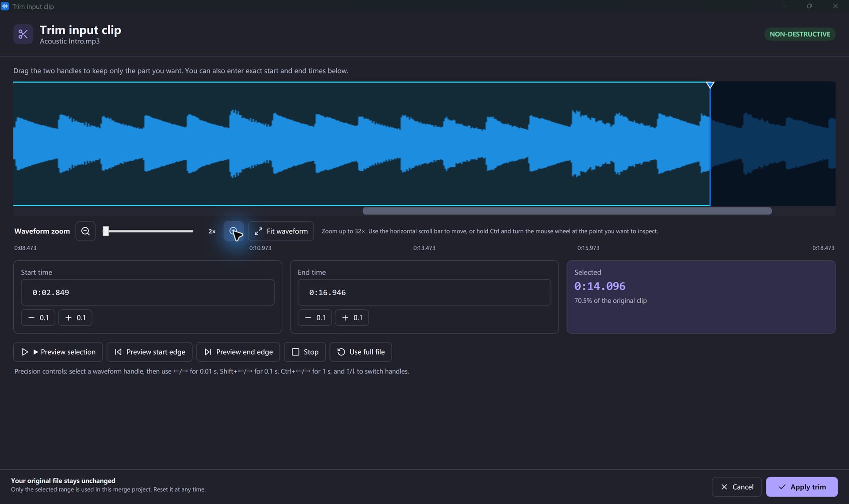Play the Preview selection button
849x504 pixels.
coord(58,352)
